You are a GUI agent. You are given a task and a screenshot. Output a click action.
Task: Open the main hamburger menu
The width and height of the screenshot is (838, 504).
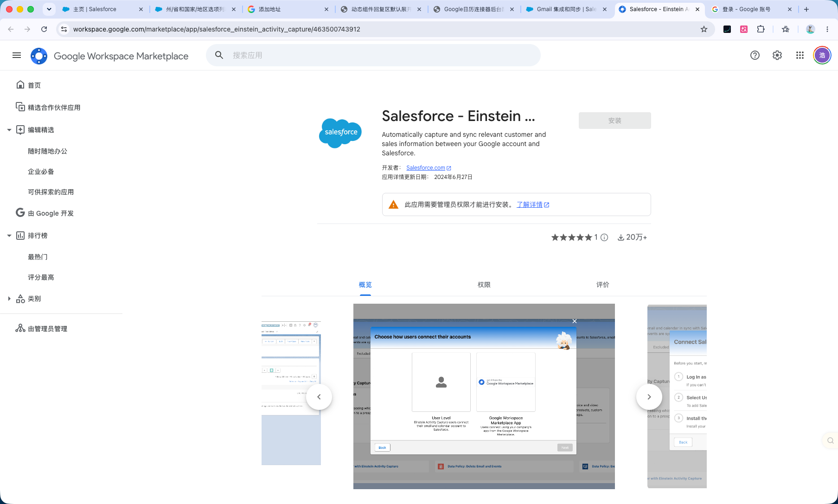coord(17,56)
